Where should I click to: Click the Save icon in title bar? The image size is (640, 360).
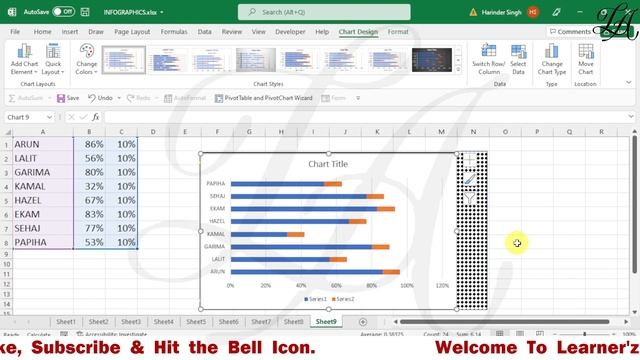point(85,12)
